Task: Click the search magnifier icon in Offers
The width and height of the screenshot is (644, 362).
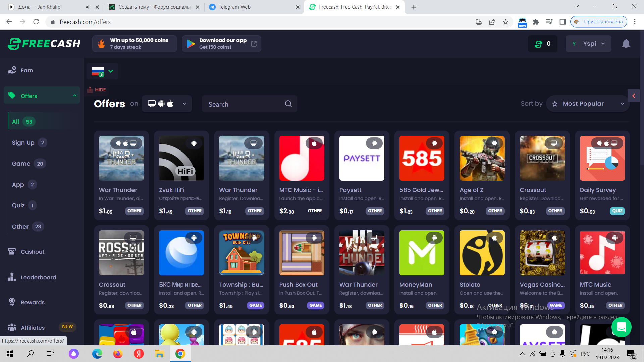Action: 288,104
